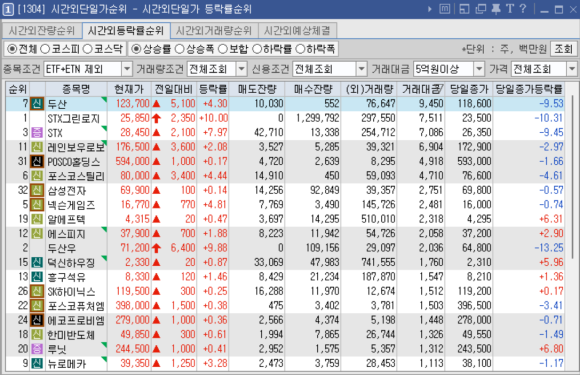Click the badge icon beside 흥구석유
The image size is (580, 375).
point(37,277)
